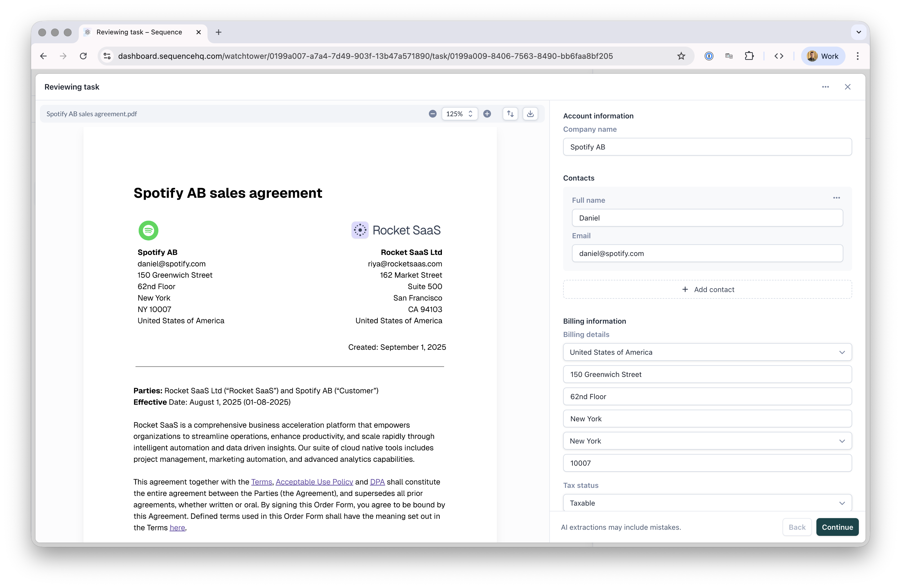Click the swap arrows icon in PDF toolbar
This screenshot has width=901, height=588.
pyautogui.click(x=510, y=114)
